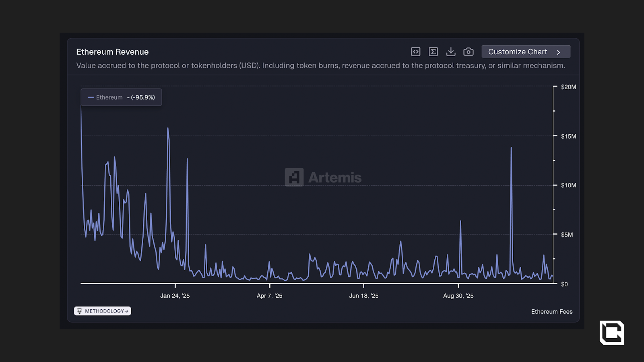Select the Jan 24, '25 axis marker
The image size is (644, 362).
(x=175, y=296)
